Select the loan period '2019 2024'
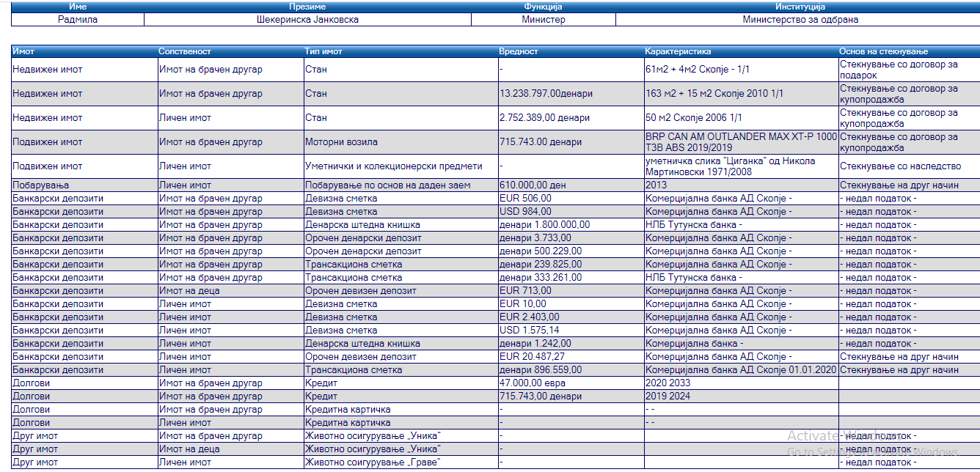 point(668,397)
